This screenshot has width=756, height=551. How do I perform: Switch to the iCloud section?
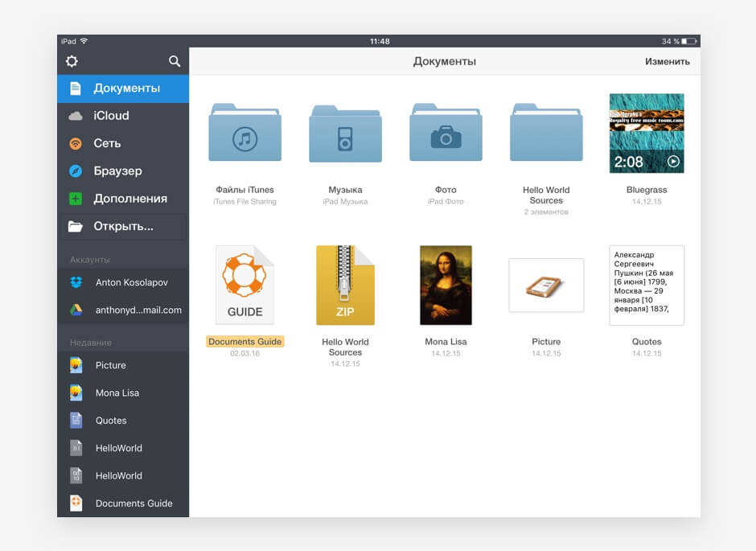(111, 116)
